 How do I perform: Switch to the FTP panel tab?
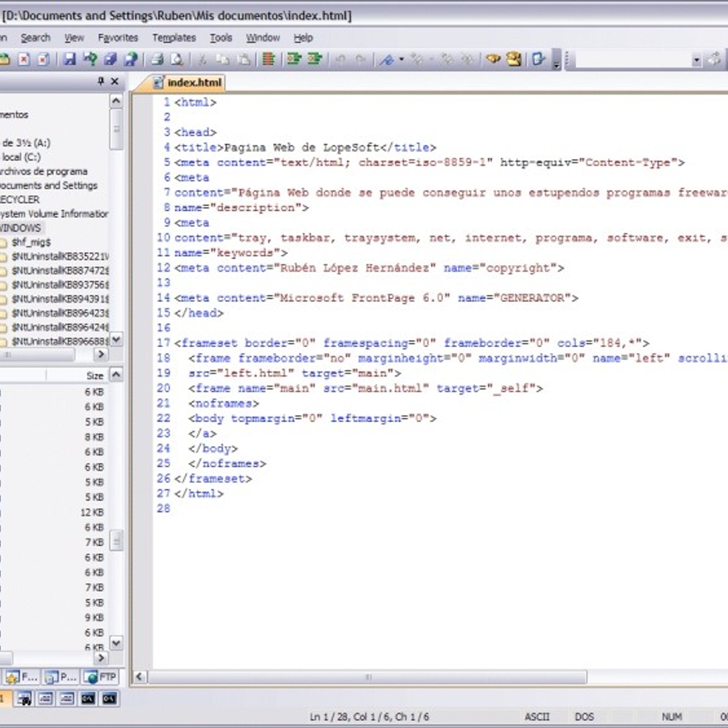point(101,677)
